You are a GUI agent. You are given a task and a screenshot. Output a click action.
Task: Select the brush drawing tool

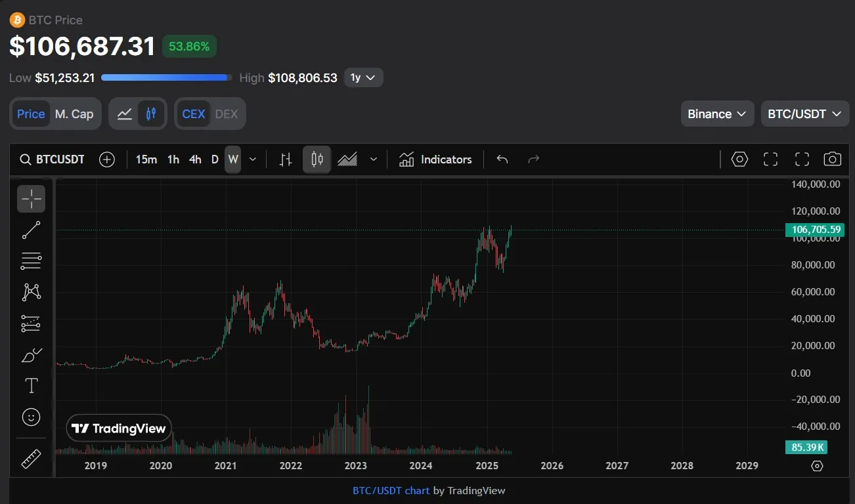pos(31,355)
